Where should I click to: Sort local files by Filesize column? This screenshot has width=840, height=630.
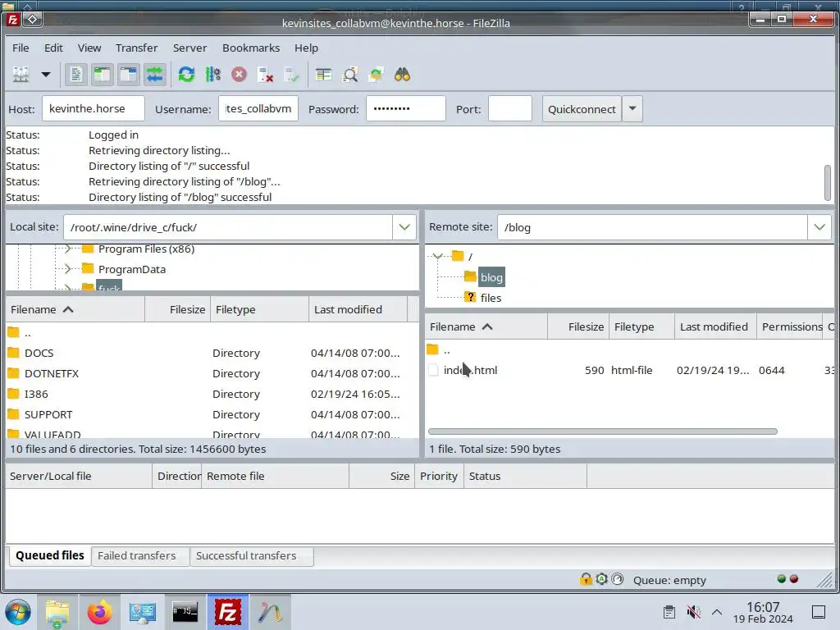[178, 309]
